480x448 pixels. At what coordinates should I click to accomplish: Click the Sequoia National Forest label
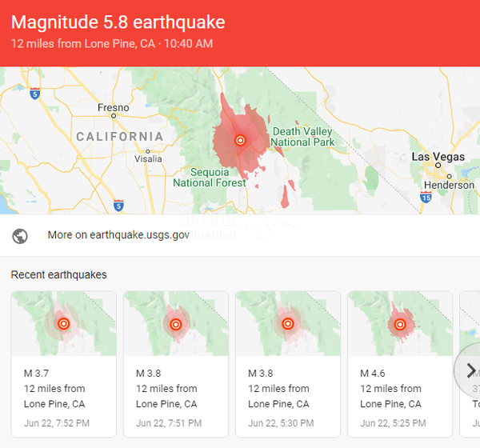pos(210,177)
